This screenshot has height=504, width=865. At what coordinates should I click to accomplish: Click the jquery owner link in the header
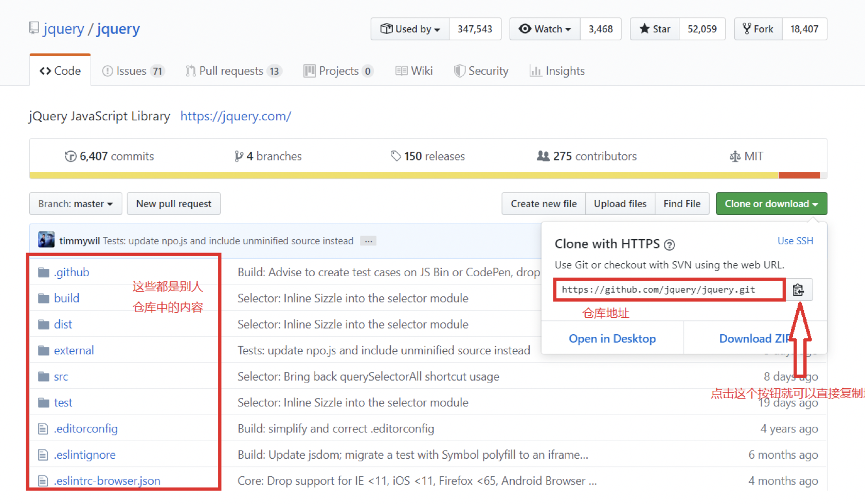click(63, 29)
